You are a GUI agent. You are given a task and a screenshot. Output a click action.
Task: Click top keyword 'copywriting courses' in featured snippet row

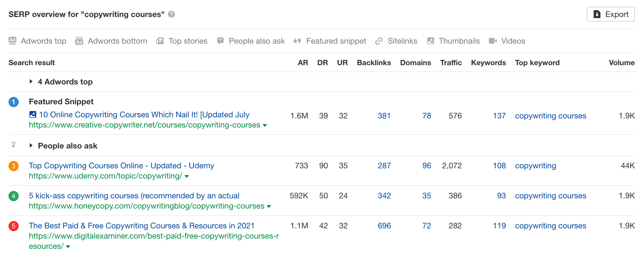click(551, 116)
